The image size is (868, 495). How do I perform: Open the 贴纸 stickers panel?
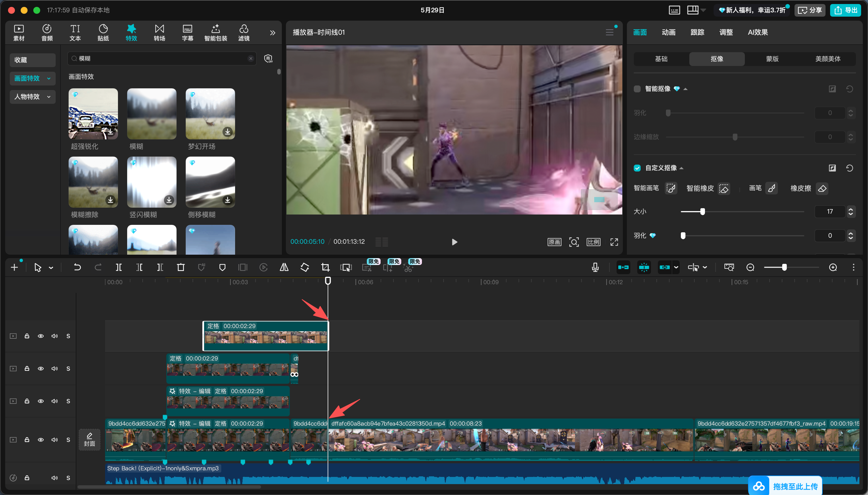[103, 33]
